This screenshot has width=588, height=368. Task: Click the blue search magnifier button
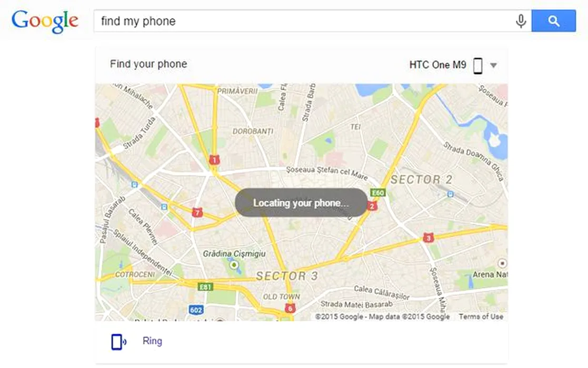point(553,21)
